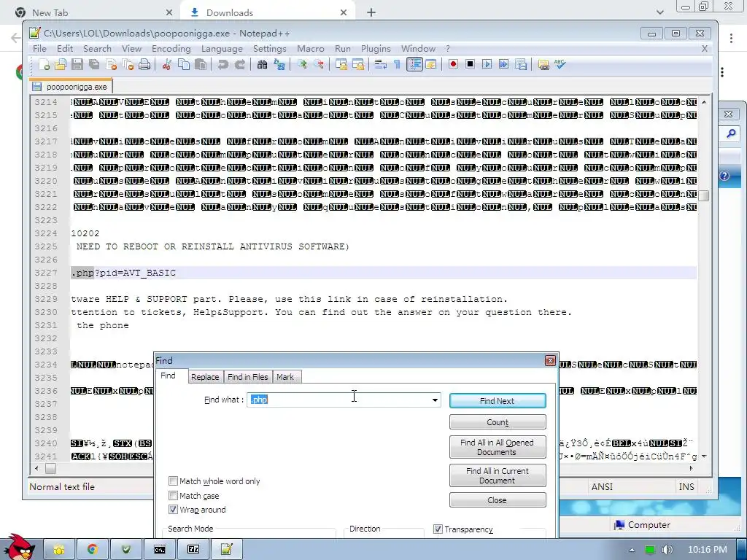Click the Stop Recording square icon
Image resolution: width=747 pixels, height=560 pixels.
pos(471,64)
